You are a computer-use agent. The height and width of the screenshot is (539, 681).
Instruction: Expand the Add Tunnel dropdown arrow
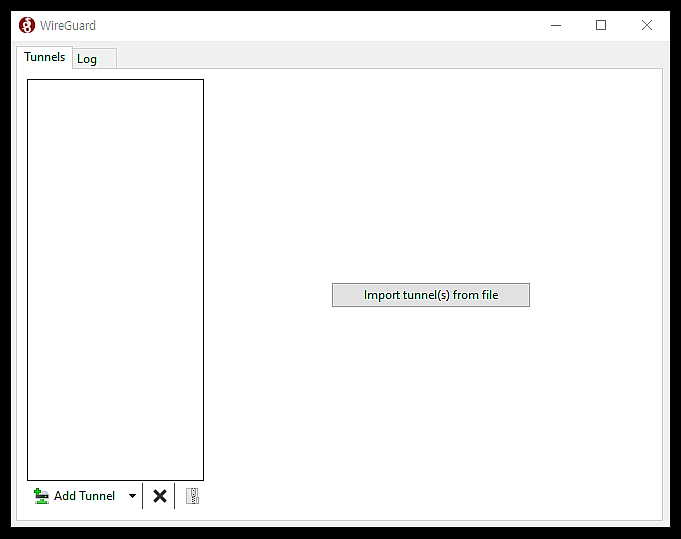pos(132,496)
